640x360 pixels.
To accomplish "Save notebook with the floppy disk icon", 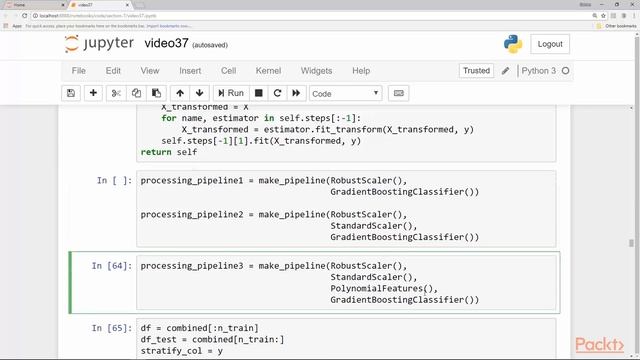I will coord(71,93).
